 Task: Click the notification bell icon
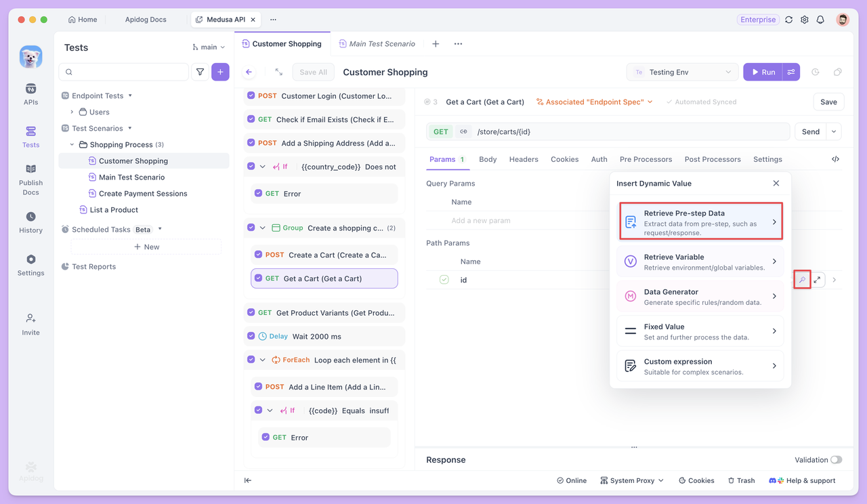[820, 20]
